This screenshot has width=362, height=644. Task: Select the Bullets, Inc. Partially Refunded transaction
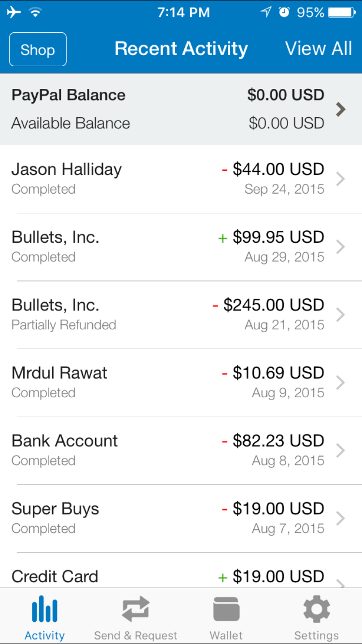pyautogui.click(x=181, y=315)
